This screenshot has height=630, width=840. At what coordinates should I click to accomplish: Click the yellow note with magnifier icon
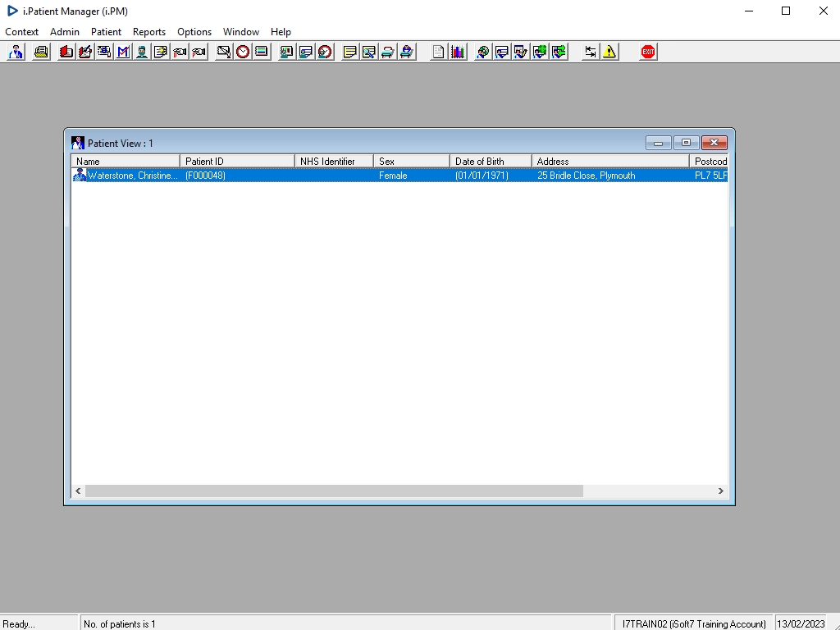368,52
